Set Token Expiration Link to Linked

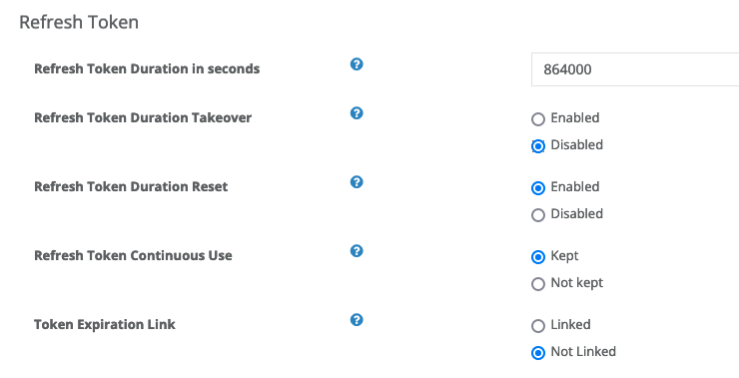(538, 326)
